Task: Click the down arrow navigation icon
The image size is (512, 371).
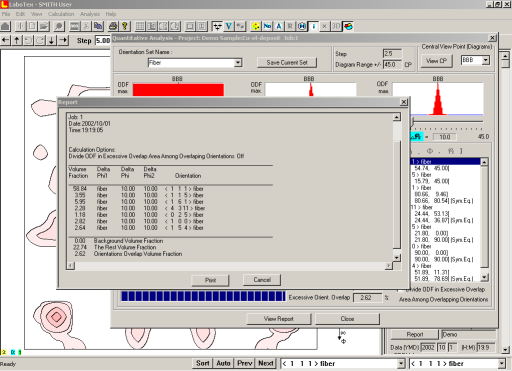Action: [x=52, y=40]
